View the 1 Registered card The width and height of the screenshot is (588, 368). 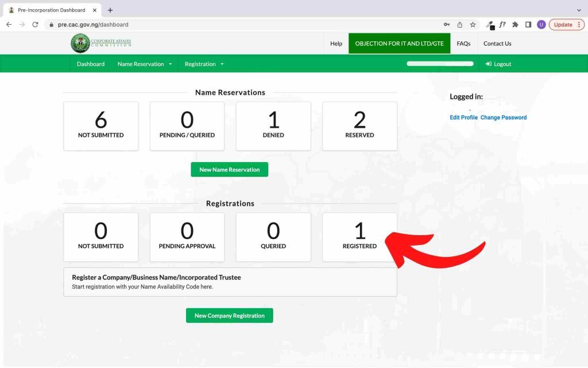pyautogui.click(x=359, y=237)
